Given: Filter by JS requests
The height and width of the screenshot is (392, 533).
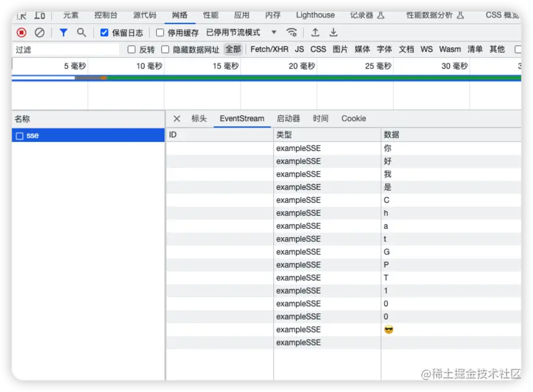Looking at the screenshot, I should (299, 50).
